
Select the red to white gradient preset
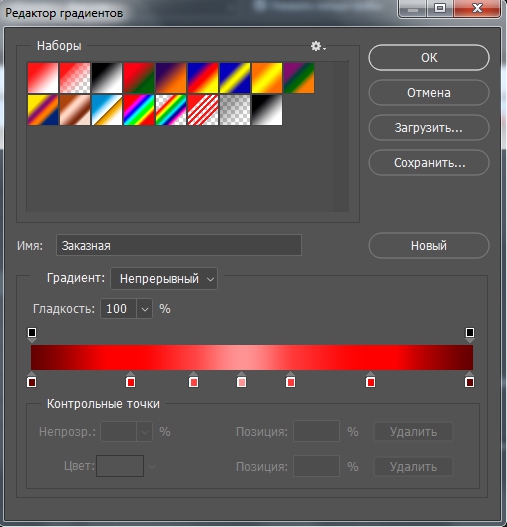43,78
